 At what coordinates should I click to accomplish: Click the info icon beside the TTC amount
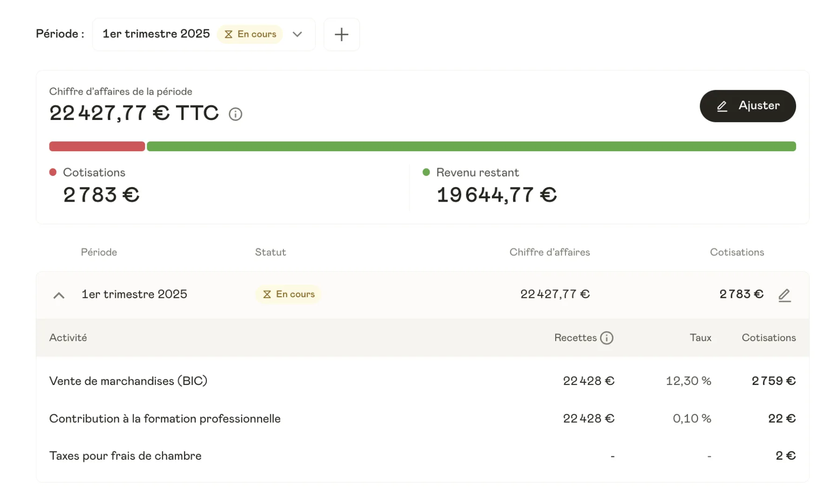[x=235, y=114]
